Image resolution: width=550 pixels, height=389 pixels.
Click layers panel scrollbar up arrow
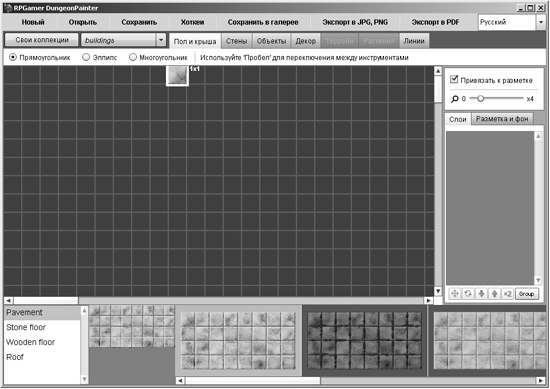(538, 136)
